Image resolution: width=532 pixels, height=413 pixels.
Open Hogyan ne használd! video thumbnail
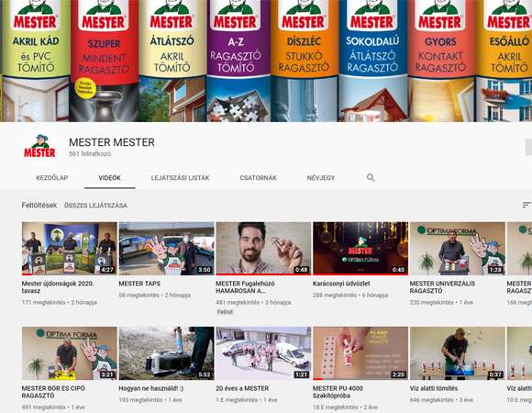pyautogui.click(x=167, y=353)
